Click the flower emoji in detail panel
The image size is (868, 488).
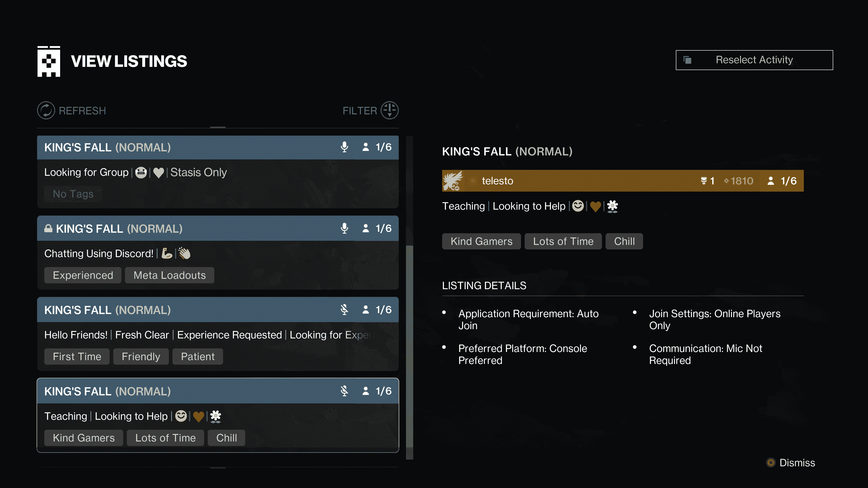tap(613, 206)
